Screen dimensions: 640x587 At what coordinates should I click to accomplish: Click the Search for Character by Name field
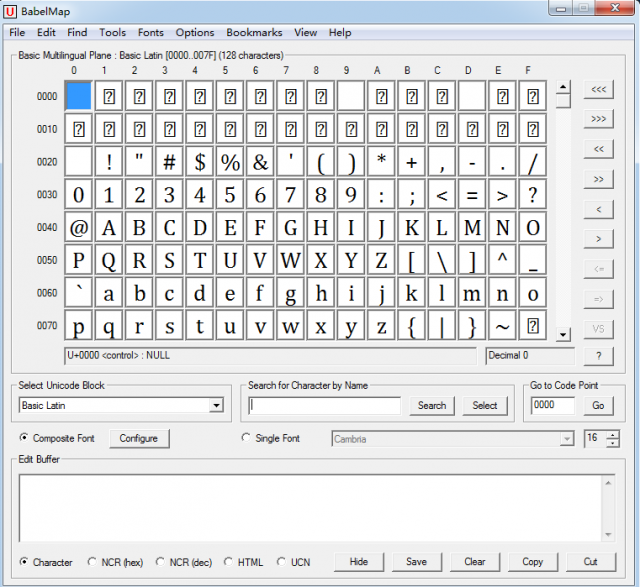325,406
